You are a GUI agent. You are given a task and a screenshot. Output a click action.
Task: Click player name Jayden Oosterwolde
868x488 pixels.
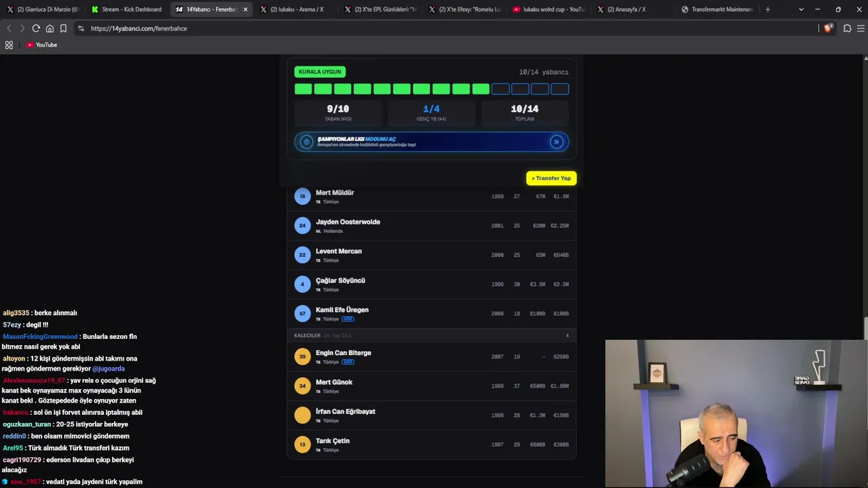pos(348,222)
